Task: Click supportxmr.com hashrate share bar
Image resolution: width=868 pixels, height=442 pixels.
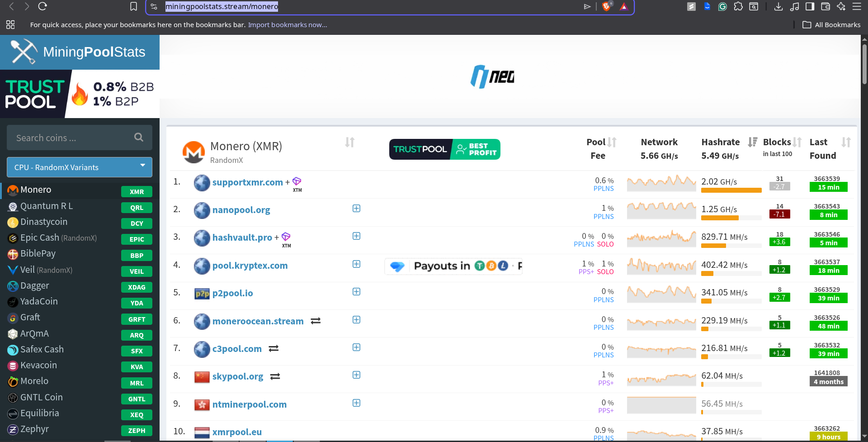Action: [x=731, y=190]
